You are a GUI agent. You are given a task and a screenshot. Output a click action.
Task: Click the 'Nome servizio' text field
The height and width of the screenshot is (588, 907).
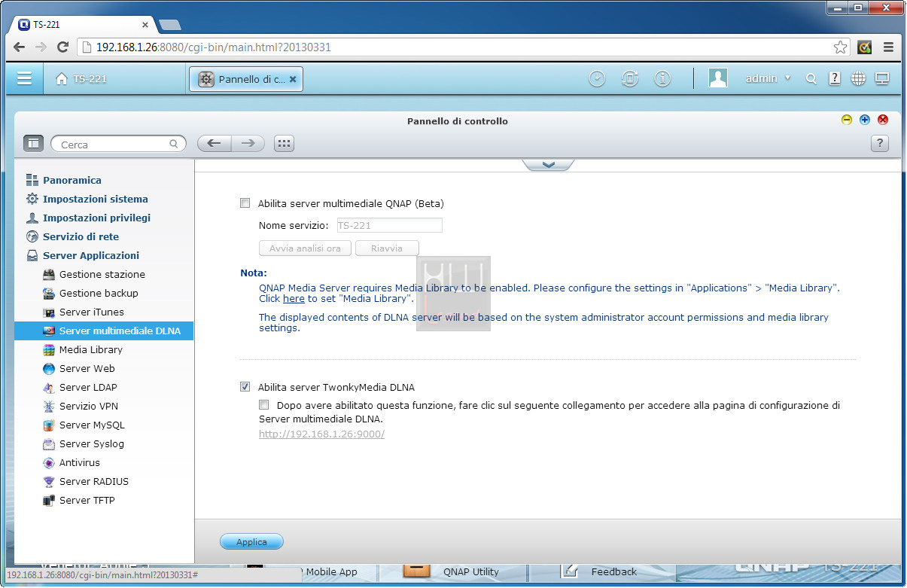[x=389, y=225]
